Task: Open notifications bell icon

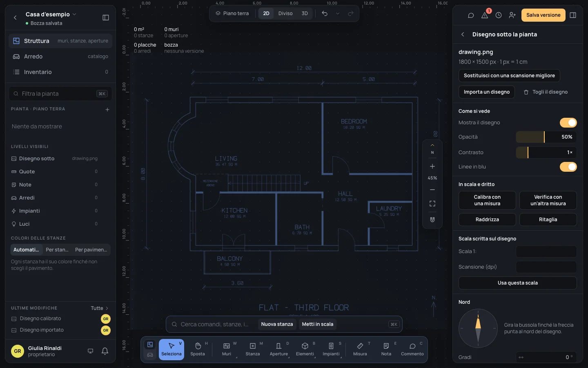Action: point(105,351)
